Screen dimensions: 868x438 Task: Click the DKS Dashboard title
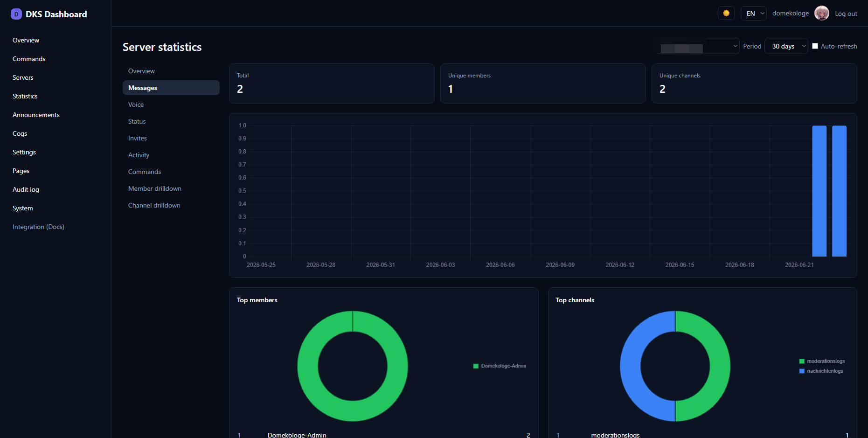[x=56, y=14]
